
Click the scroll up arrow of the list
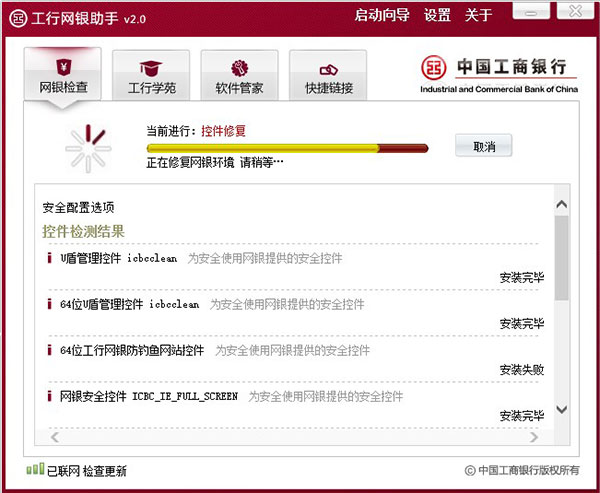tap(561, 204)
